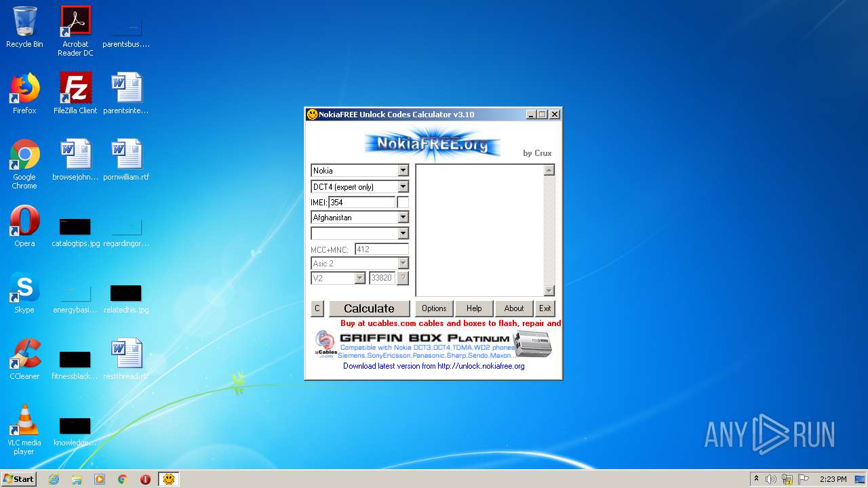The width and height of the screenshot is (868, 488).
Task: Open Acrobat Reader DC shortcut
Action: point(75,31)
